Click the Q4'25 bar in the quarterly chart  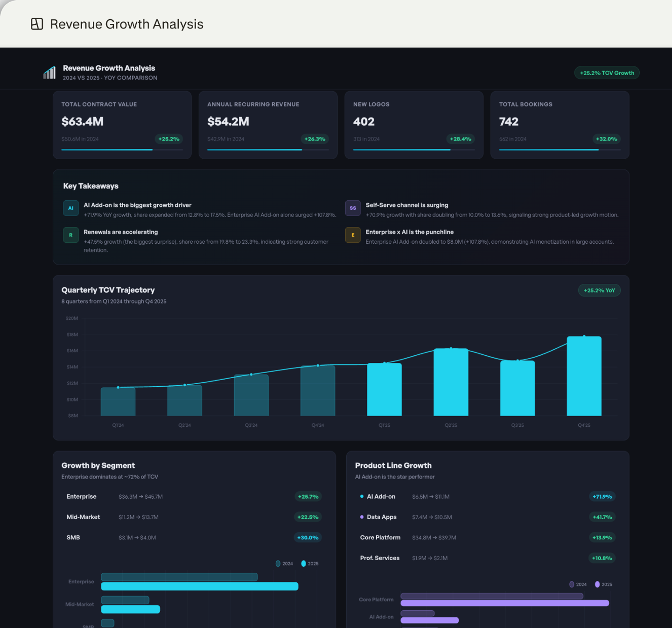(x=584, y=376)
